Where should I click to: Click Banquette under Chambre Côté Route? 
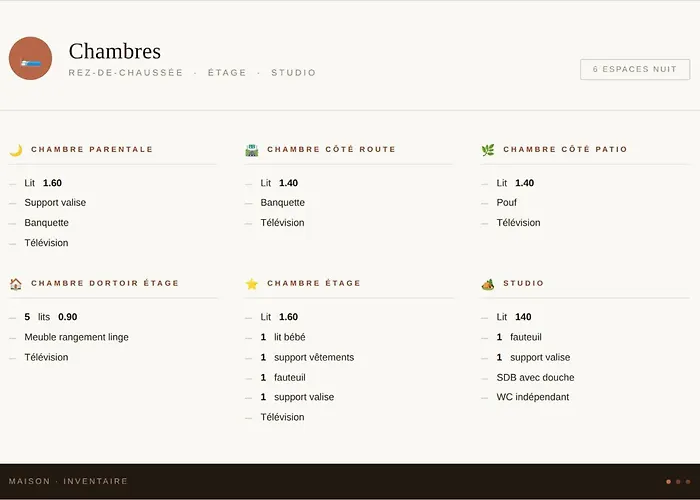pyautogui.click(x=283, y=203)
